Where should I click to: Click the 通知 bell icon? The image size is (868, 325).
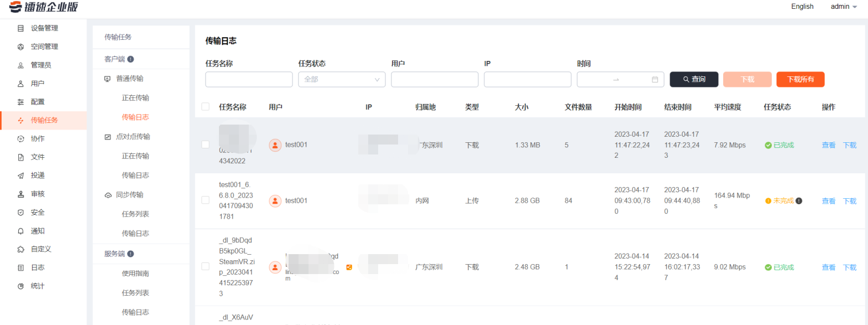[20, 231]
